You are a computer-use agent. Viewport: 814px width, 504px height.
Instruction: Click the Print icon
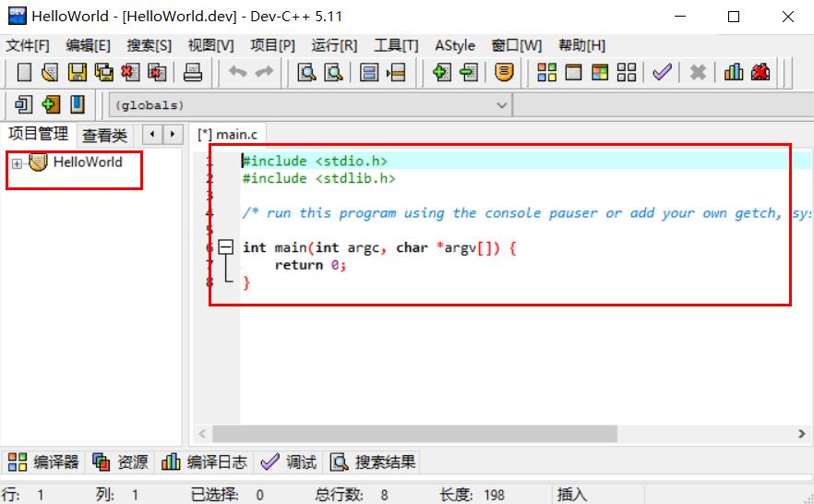(x=193, y=72)
